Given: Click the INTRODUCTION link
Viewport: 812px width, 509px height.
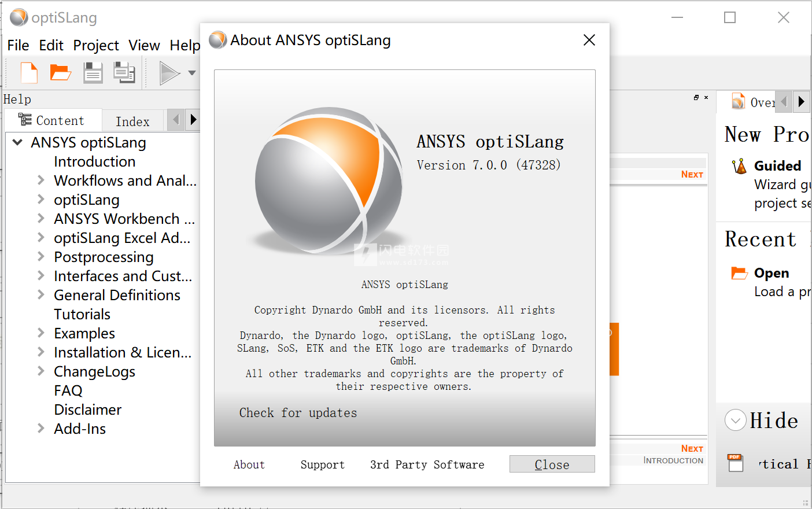Looking at the screenshot, I should point(673,460).
